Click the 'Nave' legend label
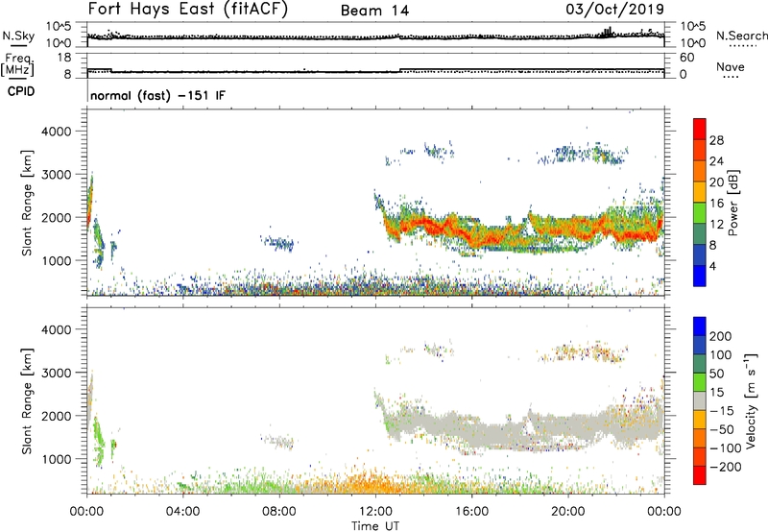 click(x=730, y=67)
